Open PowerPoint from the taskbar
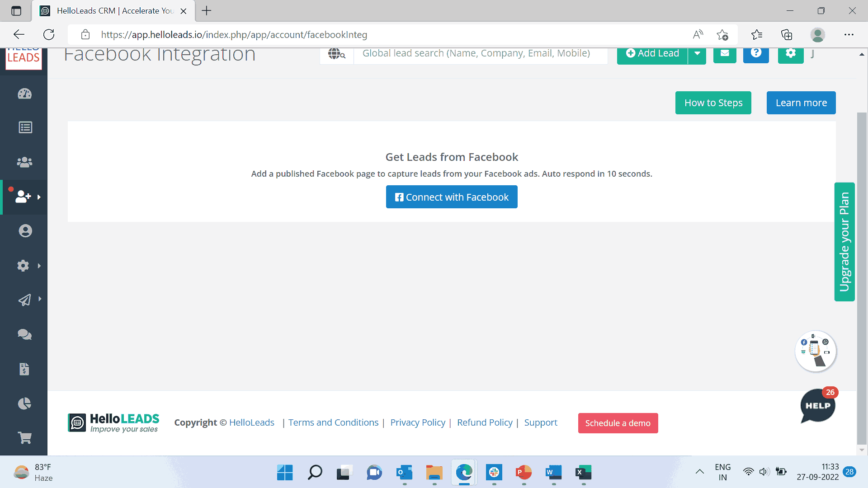The image size is (868, 488). [x=524, y=473]
